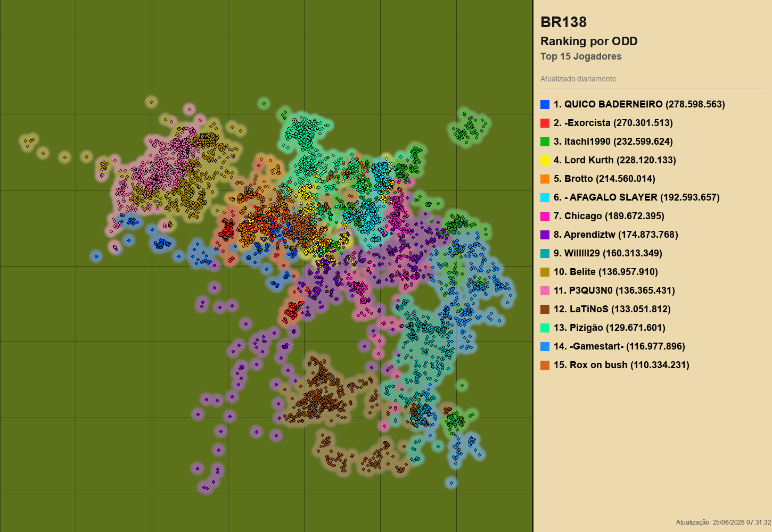Click the text 2. -Exorcista (270.301.513)
The width and height of the screenshot is (772, 532).
[x=613, y=123]
